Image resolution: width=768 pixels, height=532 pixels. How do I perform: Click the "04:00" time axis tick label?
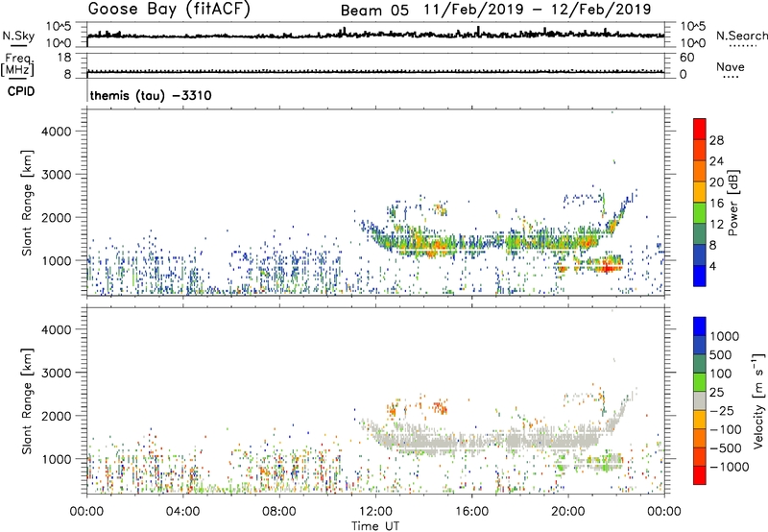[182, 512]
